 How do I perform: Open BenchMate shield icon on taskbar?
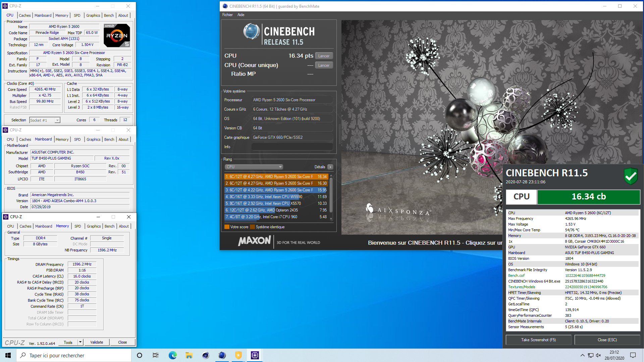point(238,355)
